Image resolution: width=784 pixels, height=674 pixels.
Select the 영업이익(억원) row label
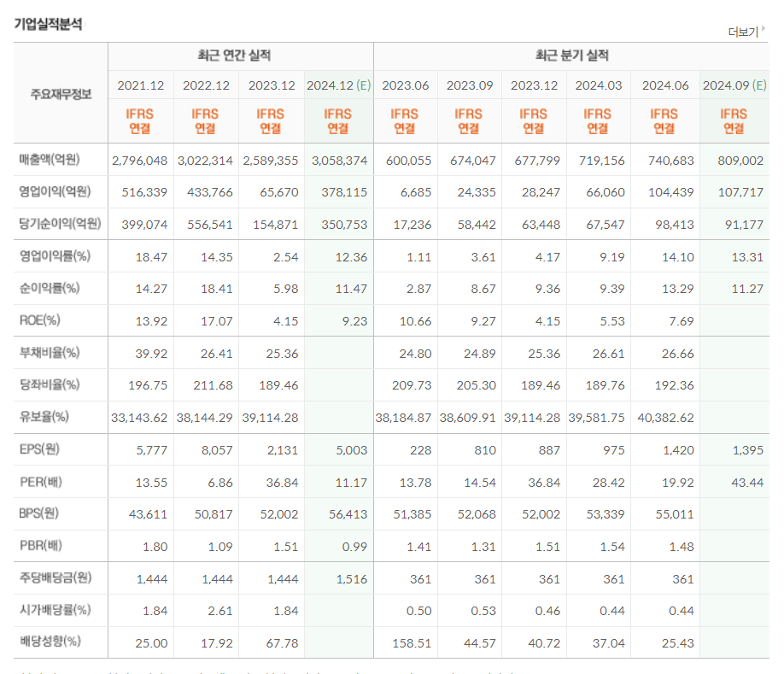55,191
